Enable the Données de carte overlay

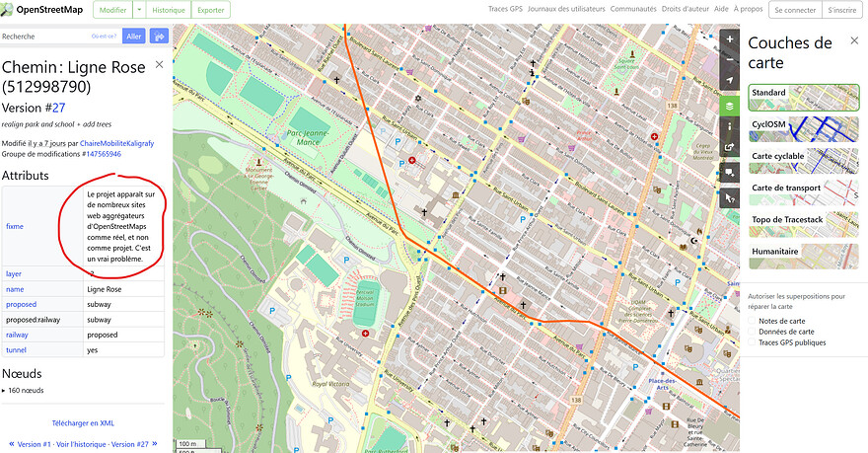752,332
